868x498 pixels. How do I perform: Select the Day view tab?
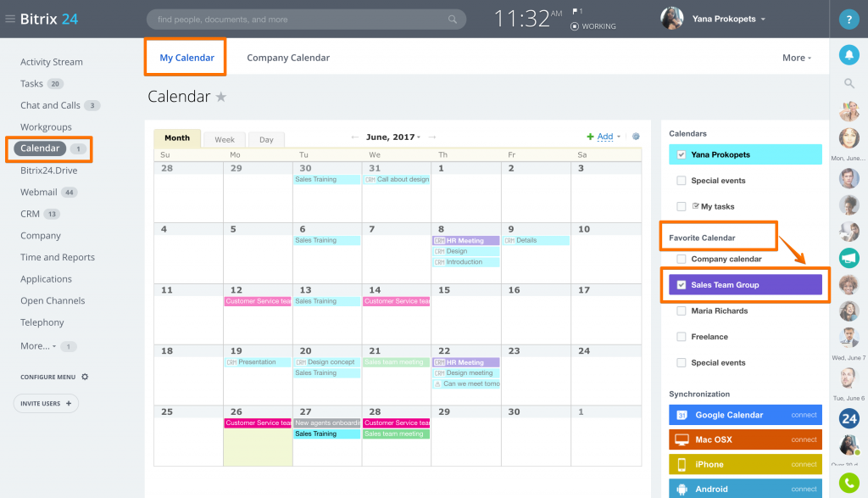(266, 140)
